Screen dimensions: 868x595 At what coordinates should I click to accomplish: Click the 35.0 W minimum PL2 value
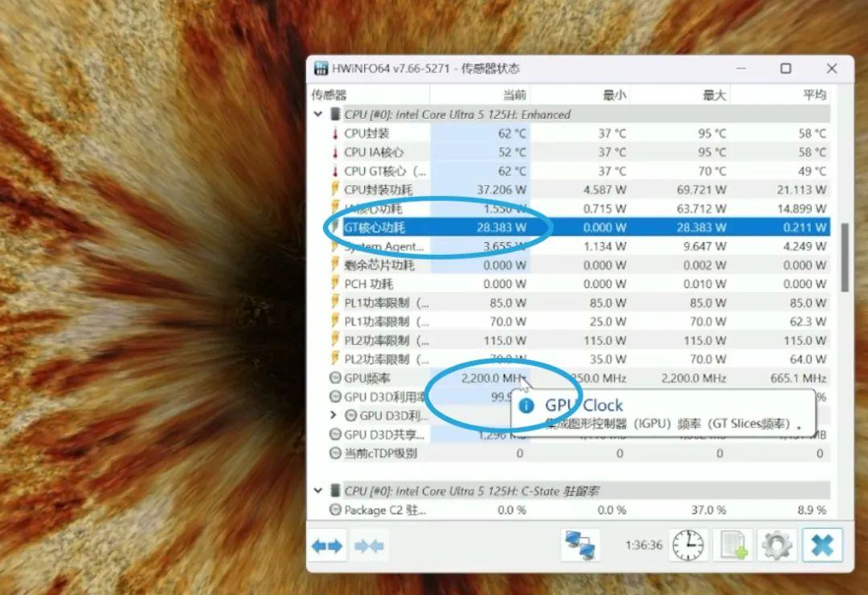coord(608,359)
